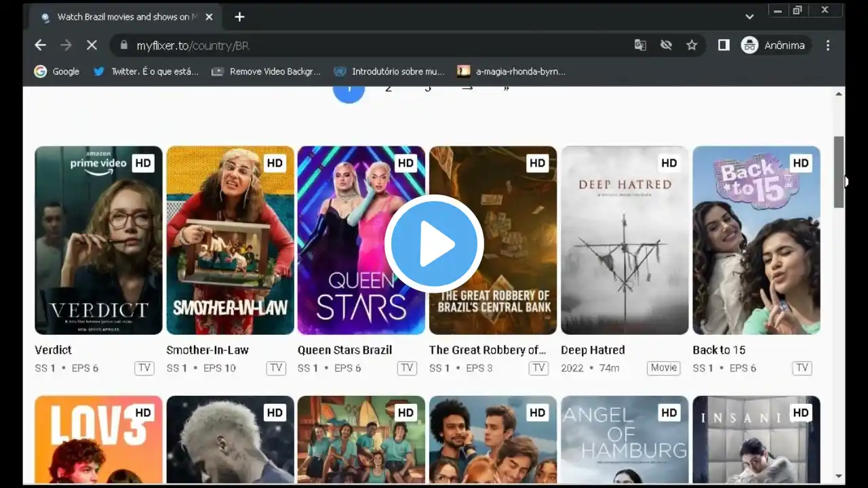Open the Queen Stars poster
The height and width of the screenshot is (488, 868).
point(361,241)
